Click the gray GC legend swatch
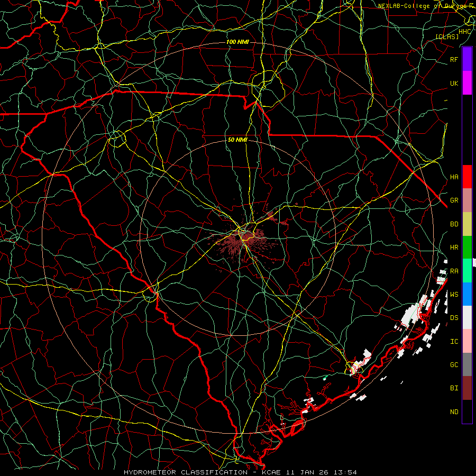The image size is (476, 476). 467,364
